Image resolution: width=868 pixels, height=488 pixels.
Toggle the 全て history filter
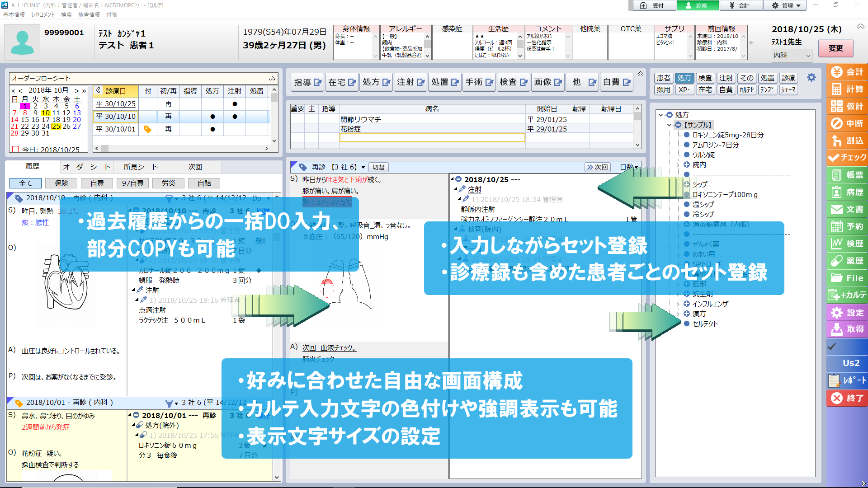point(25,183)
